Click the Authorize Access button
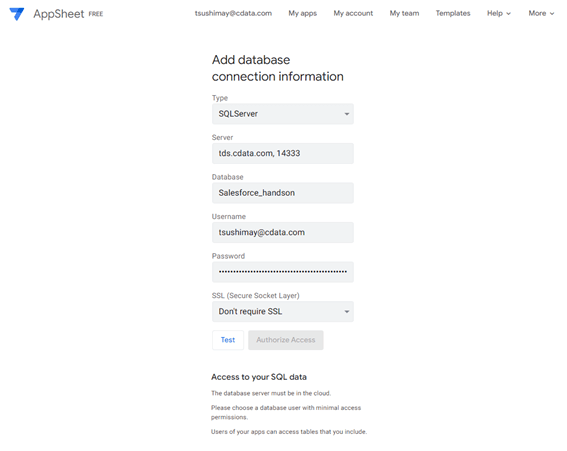The image size is (567, 451). click(x=286, y=340)
